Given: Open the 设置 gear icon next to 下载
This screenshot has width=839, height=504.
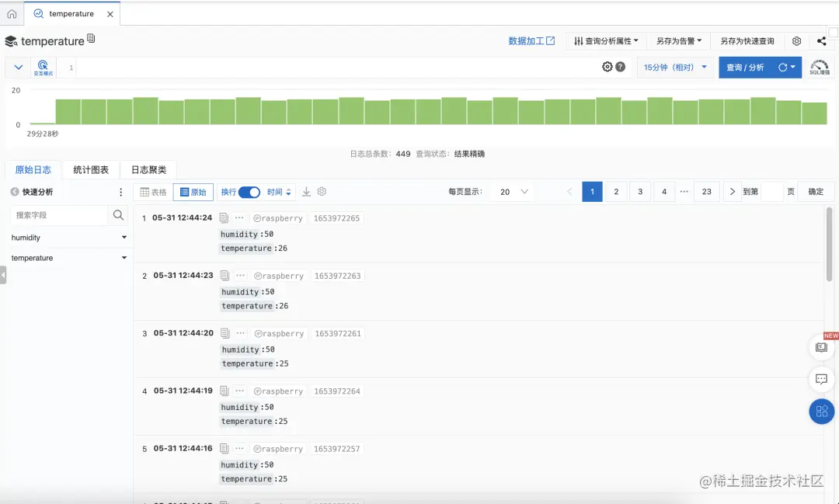Looking at the screenshot, I should (x=322, y=191).
